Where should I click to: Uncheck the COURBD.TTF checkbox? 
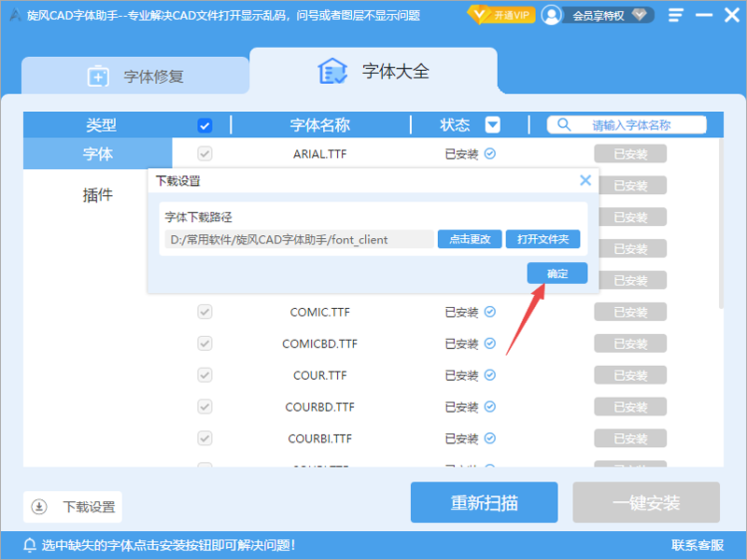(x=204, y=407)
